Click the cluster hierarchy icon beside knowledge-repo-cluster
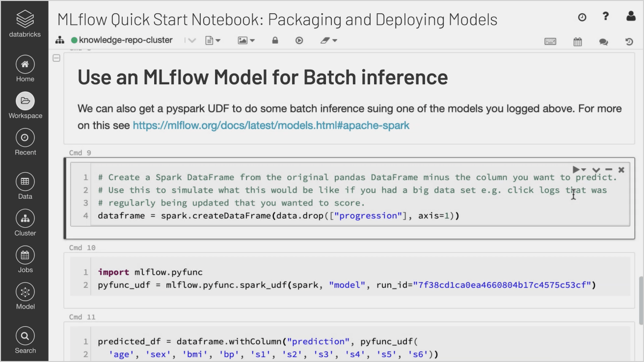This screenshot has width=644, height=362. coord(60,40)
